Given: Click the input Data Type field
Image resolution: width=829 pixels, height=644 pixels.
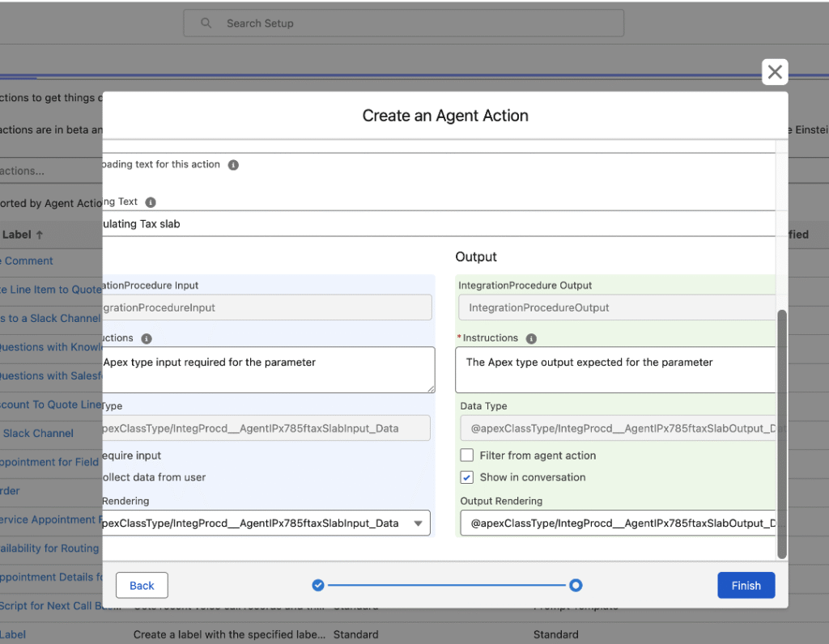Looking at the screenshot, I should 266,428.
